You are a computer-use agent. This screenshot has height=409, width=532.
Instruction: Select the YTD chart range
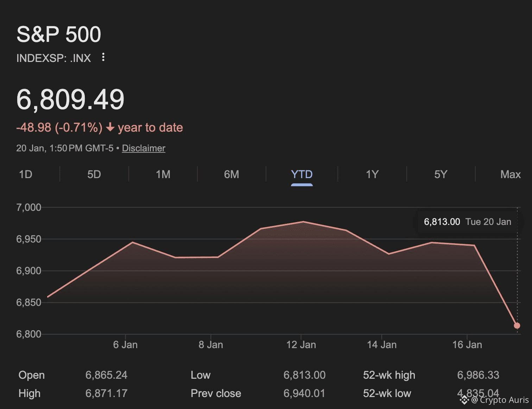click(x=302, y=174)
